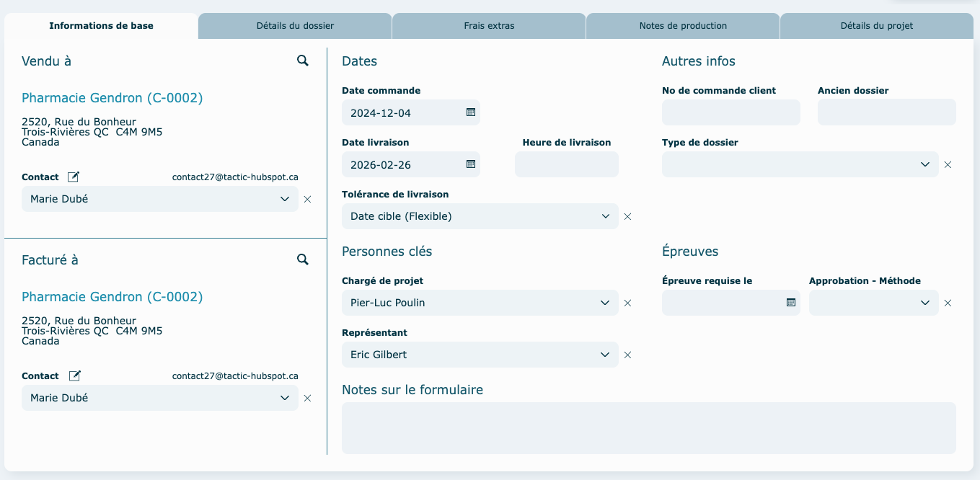Expand the Chargé de projet dropdown
The width and height of the screenshot is (980, 480).
[605, 303]
